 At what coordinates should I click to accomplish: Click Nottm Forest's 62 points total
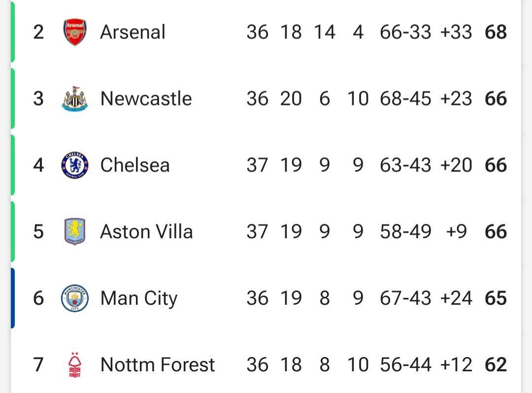496,365
